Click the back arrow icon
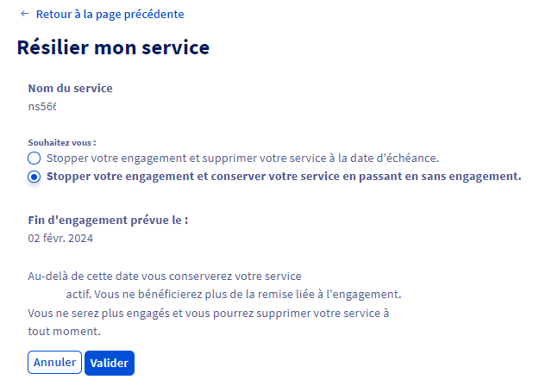The height and width of the screenshot is (392, 558). coord(24,14)
